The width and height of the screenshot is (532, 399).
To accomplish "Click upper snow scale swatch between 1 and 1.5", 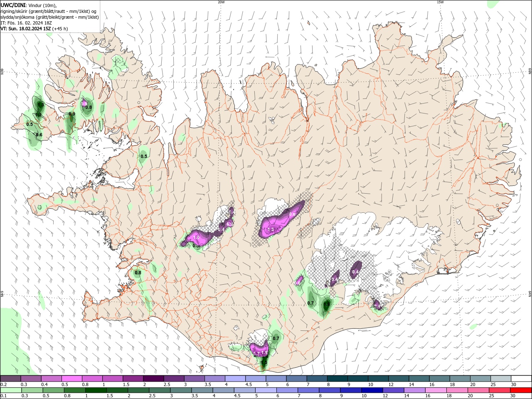I will coord(112,379).
